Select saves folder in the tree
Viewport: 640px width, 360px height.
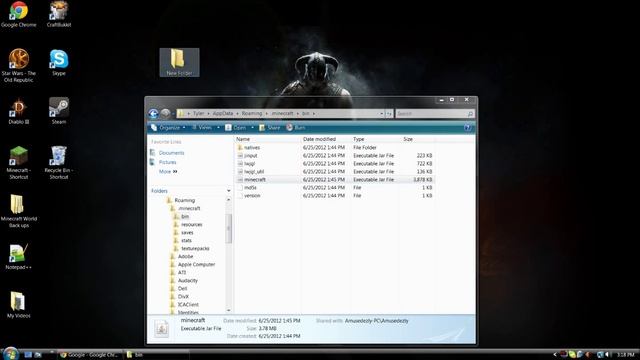click(x=187, y=232)
